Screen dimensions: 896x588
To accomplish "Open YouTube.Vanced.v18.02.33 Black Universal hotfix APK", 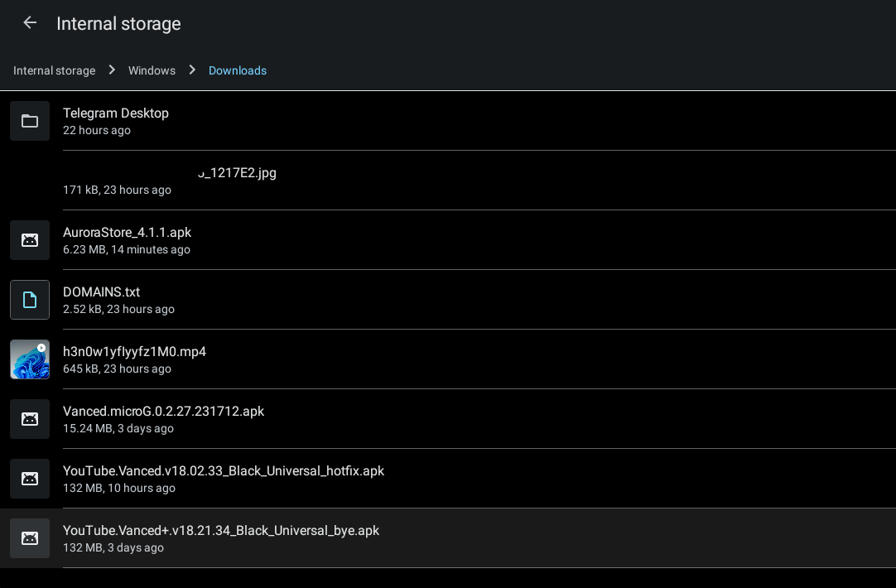I will point(224,471).
